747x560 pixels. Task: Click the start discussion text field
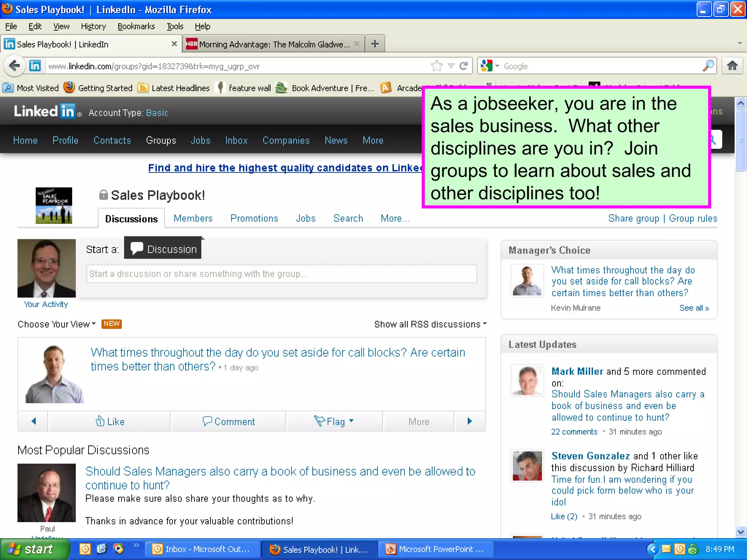click(281, 274)
